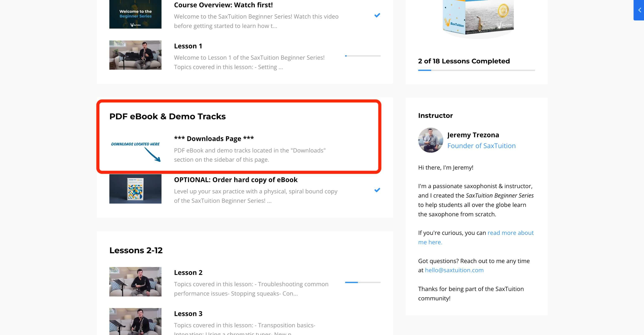This screenshot has height=335, width=644.
Task: Click checkmark beside hard copy eBook lesson
Action: pyautogui.click(x=377, y=190)
